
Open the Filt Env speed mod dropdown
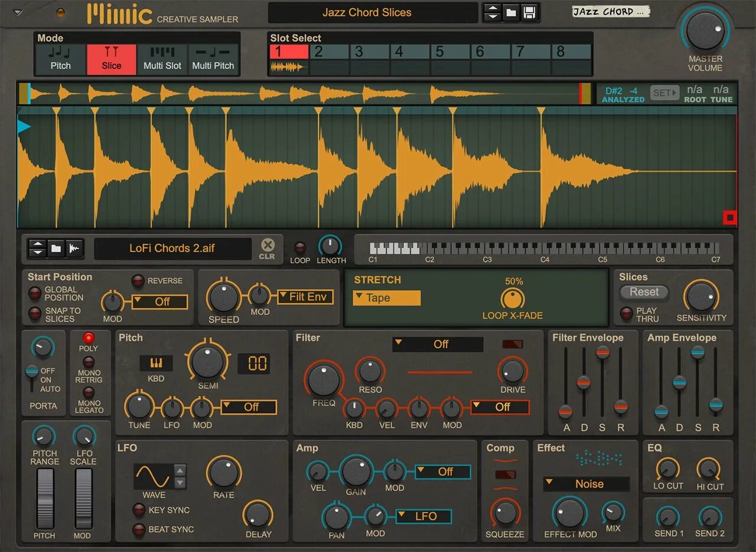(305, 297)
